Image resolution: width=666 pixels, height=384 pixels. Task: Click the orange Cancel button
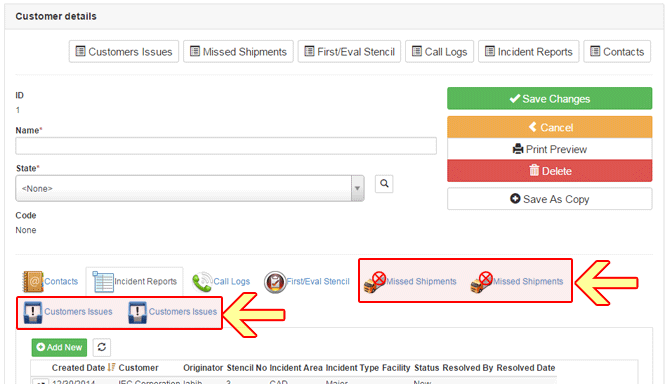(549, 127)
